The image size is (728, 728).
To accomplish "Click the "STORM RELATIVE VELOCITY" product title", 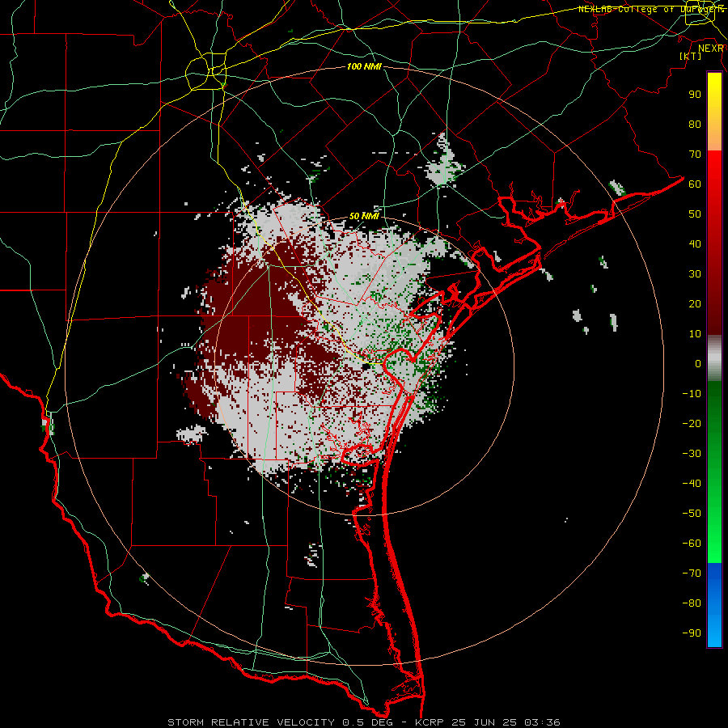I will 251,722.
